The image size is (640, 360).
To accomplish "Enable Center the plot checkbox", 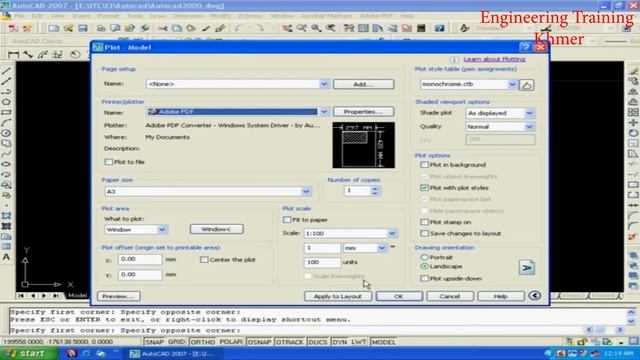I will click(x=204, y=260).
